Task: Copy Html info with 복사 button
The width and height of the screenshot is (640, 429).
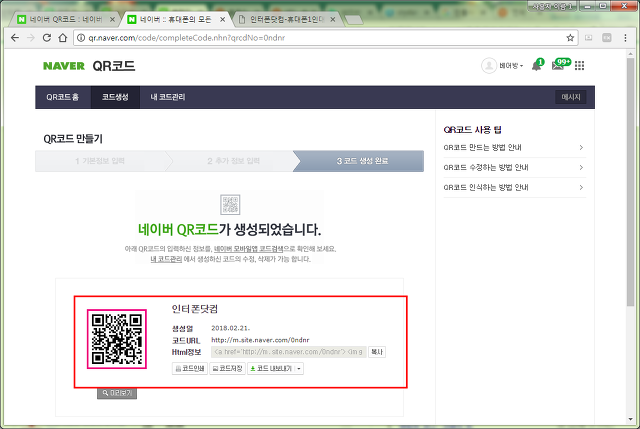Action: point(377,352)
